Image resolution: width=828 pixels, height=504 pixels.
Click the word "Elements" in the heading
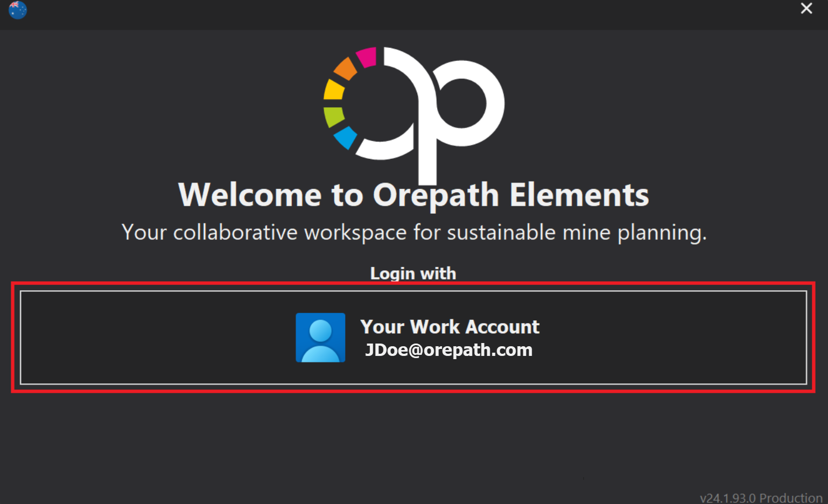579,195
